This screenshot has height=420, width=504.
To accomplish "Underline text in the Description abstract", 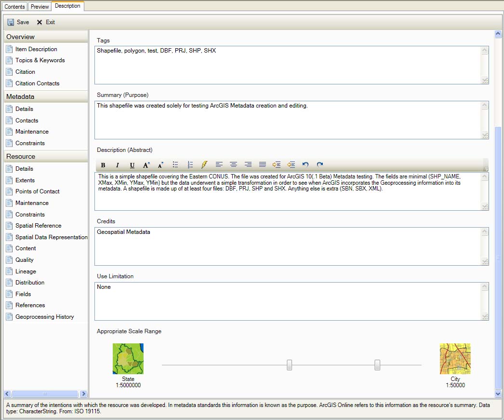I will tap(132, 164).
